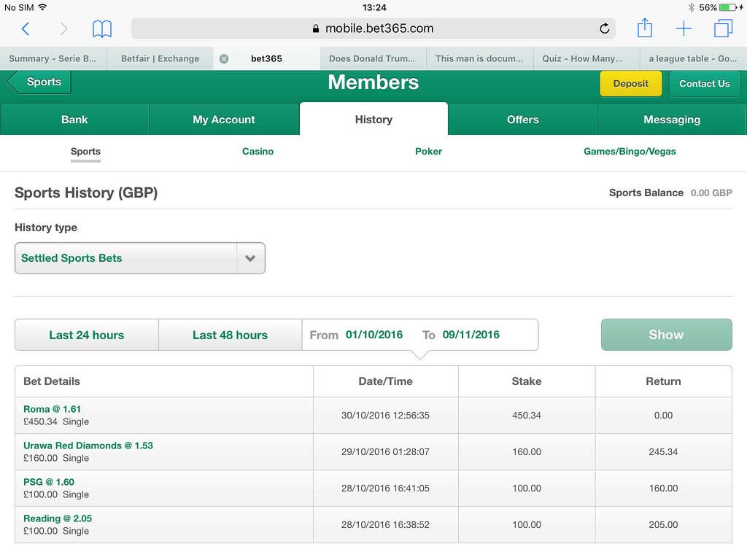Switch to a league table - Go... tab
Screen dimensions: 747x560
693,58
